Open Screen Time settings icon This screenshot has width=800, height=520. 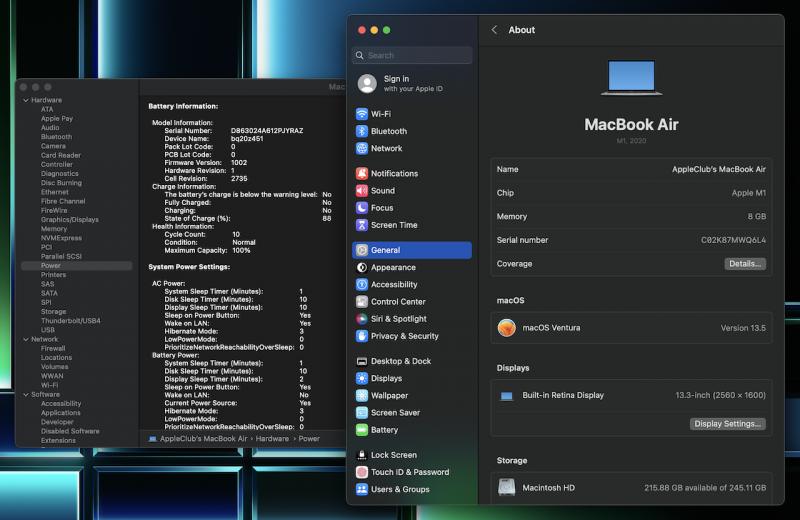pyautogui.click(x=362, y=225)
